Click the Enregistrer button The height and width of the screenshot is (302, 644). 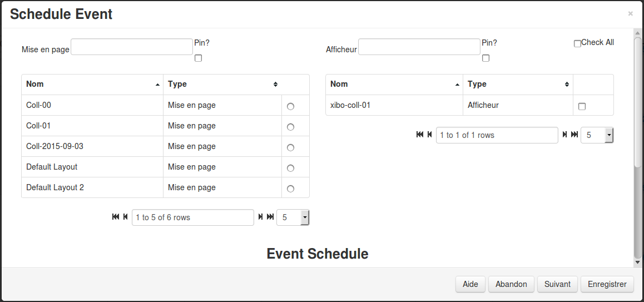pos(607,284)
